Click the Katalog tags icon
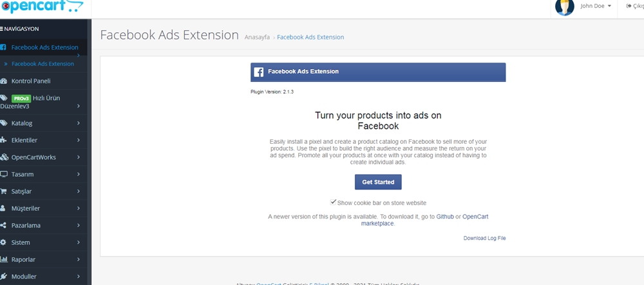 click(4, 123)
